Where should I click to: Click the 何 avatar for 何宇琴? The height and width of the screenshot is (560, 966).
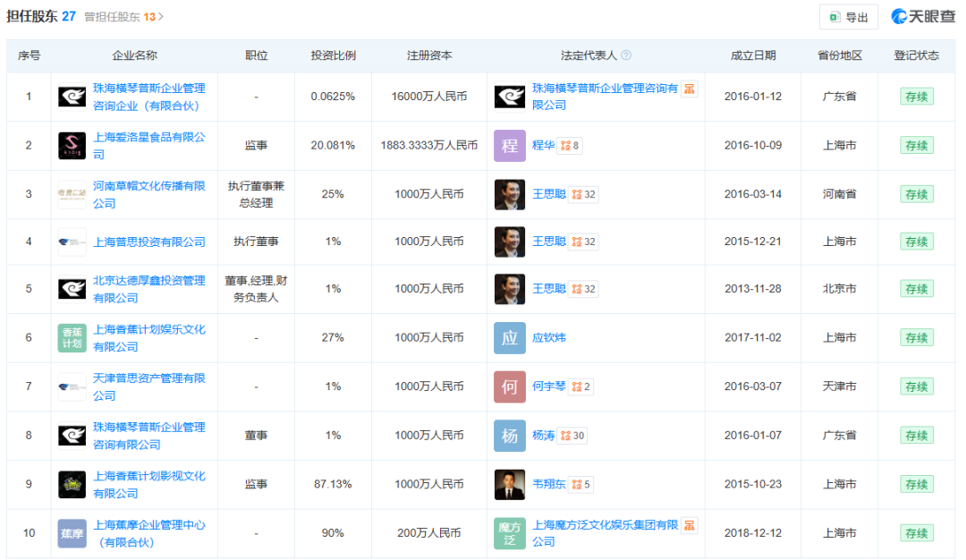pyautogui.click(x=510, y=386)
